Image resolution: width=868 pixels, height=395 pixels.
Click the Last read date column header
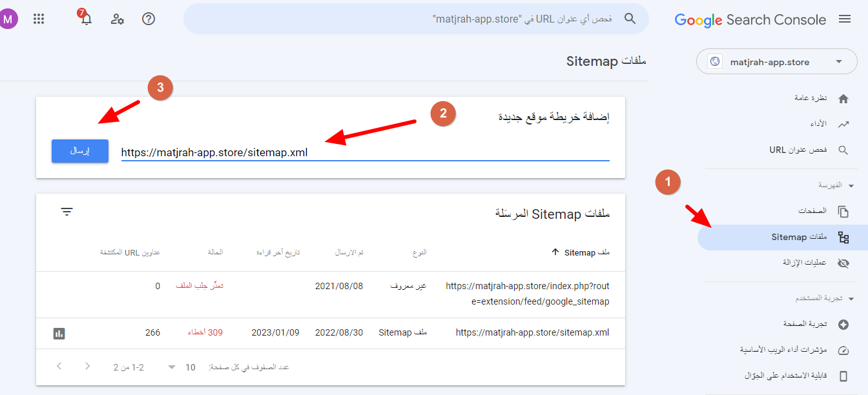(278, 252)
